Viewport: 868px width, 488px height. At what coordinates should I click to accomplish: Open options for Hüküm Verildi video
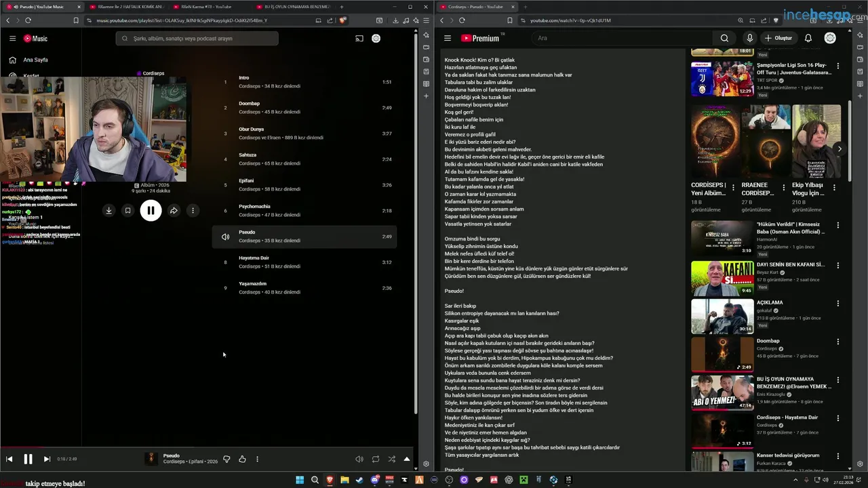pyautogui.click(x=838, y=225)
